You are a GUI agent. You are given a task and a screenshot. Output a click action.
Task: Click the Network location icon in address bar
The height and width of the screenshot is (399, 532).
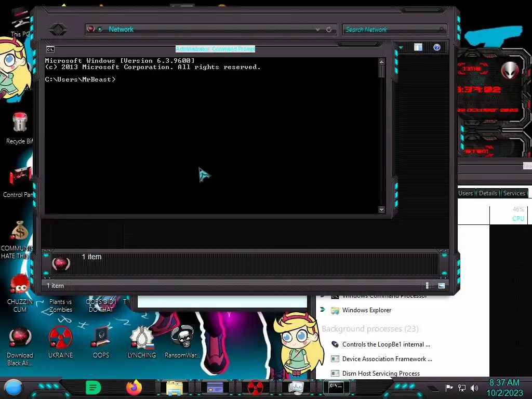[x=91, y=29]
